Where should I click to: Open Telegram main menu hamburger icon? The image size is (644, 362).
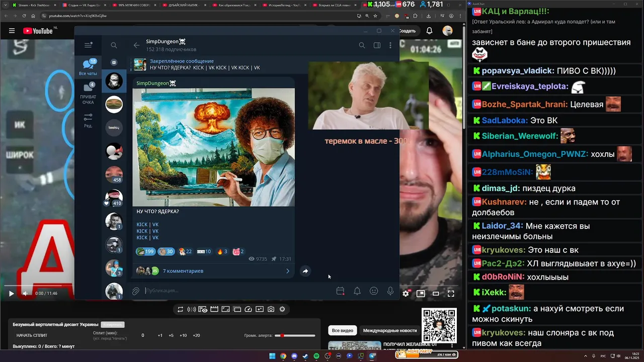(x=89, y=45)
